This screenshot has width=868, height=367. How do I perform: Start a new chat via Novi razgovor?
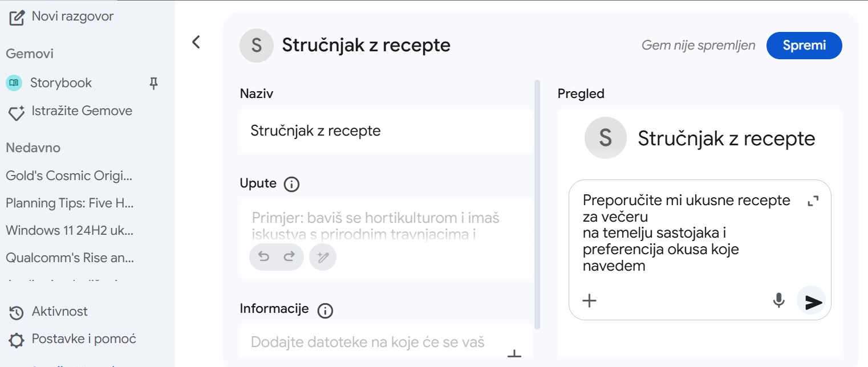[62, 17]
